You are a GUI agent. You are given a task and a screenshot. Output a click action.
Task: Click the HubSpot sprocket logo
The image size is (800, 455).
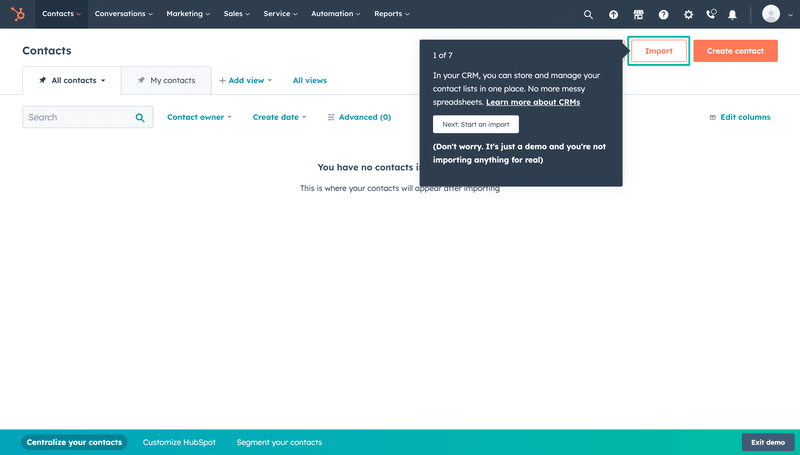(18, 14)
